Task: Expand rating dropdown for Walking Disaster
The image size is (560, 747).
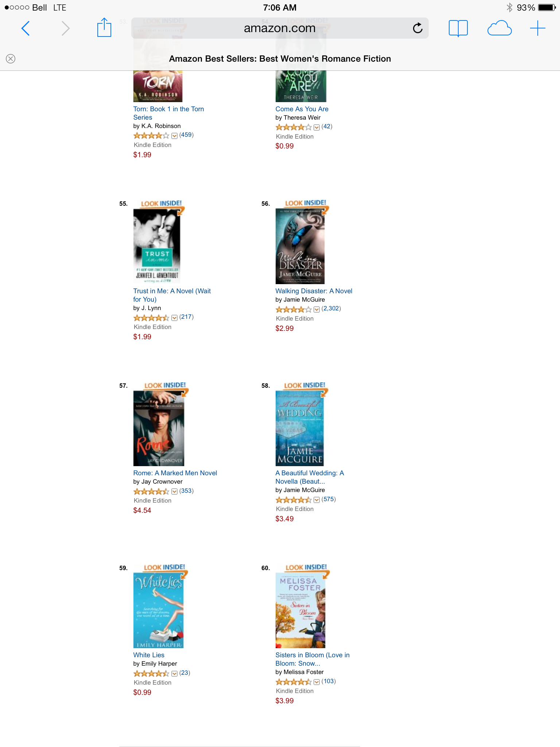Action: (316, 309)
